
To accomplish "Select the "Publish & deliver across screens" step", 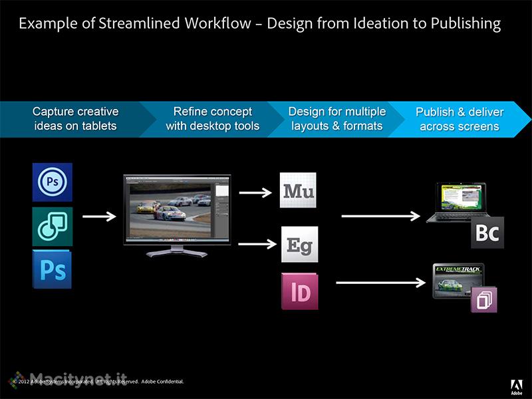I will tap(460, 119).
